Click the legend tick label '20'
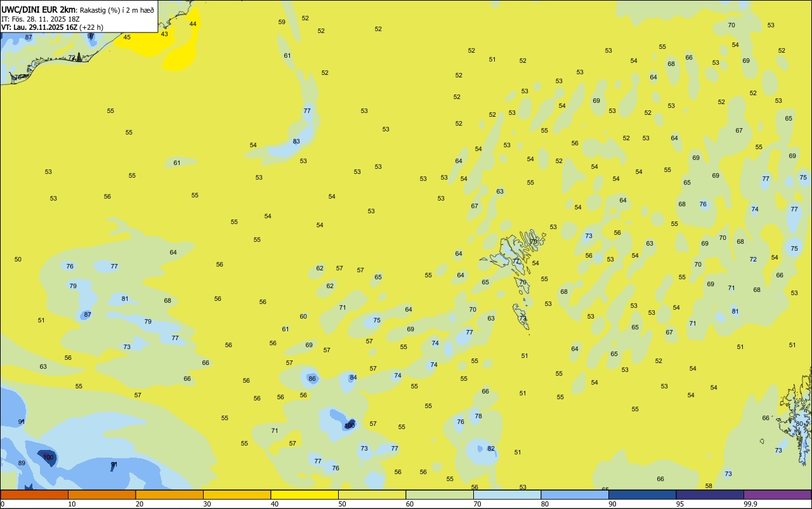 (140, 504)
